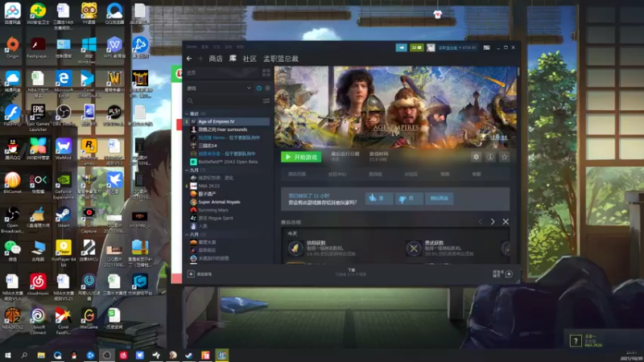Go back with Steam's left arrow
This screenshot has width=644, height=362.
pyautogui.click(x=189, y=59)
